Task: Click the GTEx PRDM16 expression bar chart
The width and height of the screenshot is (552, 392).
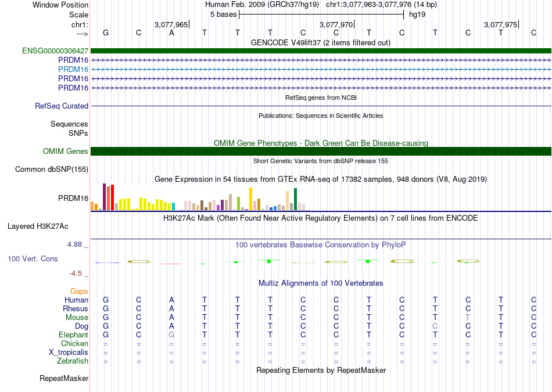Action: [200, 197]
